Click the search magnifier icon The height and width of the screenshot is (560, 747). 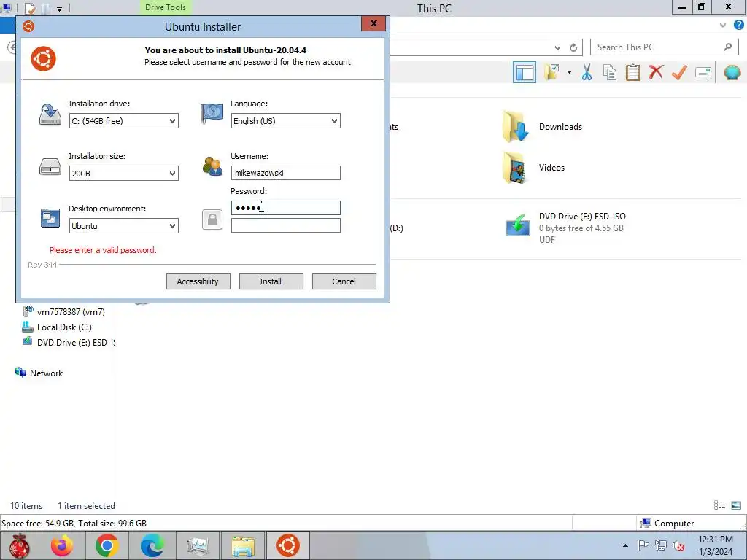click(x=727, y=47)
